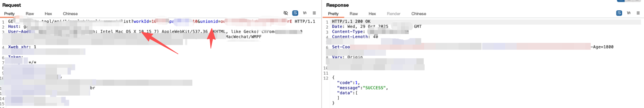Image resolution: width=644 pixels, height=108 pixels.
Task: Open Request panel hamburger options menu
Action: click(314, 13)
